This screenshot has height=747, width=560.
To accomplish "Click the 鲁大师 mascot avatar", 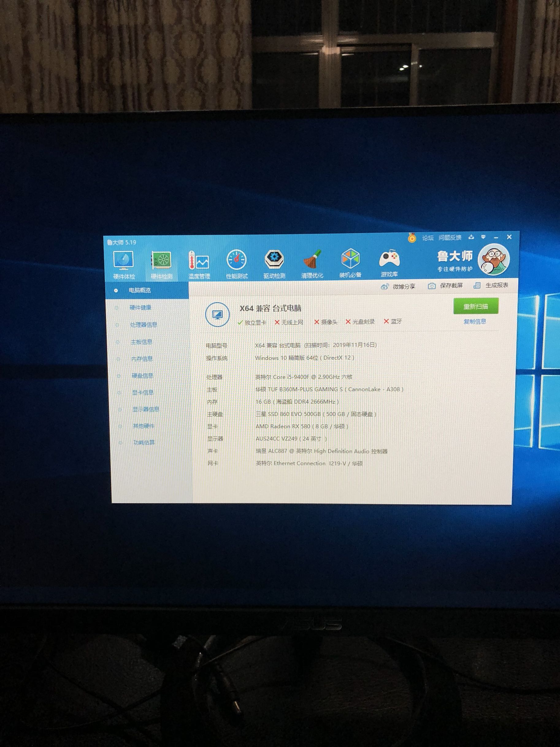I will 493,259.
